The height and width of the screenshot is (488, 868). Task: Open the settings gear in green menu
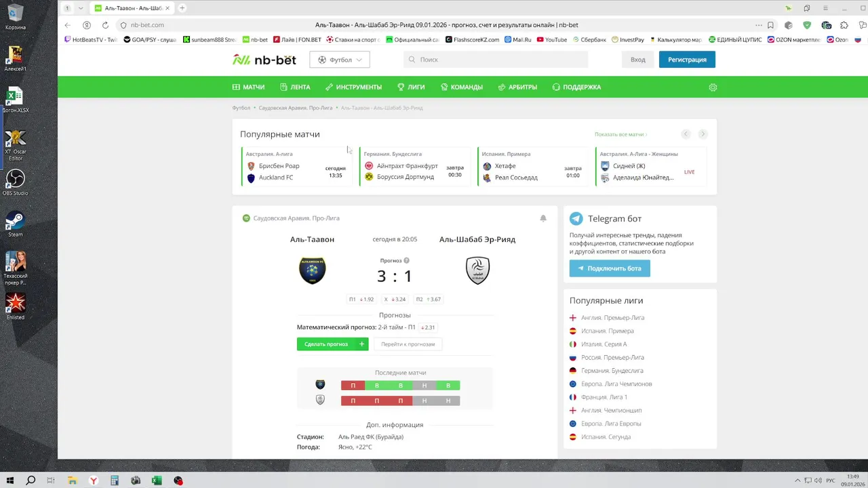(x=713, y=87)
